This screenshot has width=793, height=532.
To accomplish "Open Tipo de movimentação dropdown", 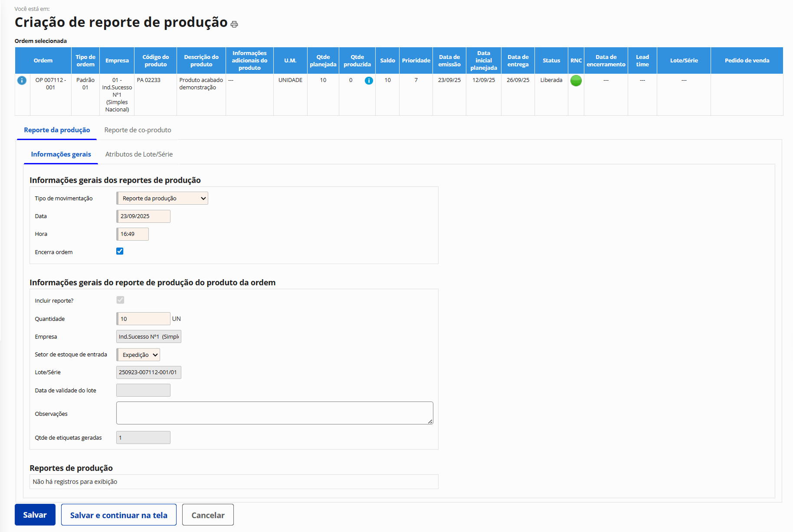I will 162,199.
